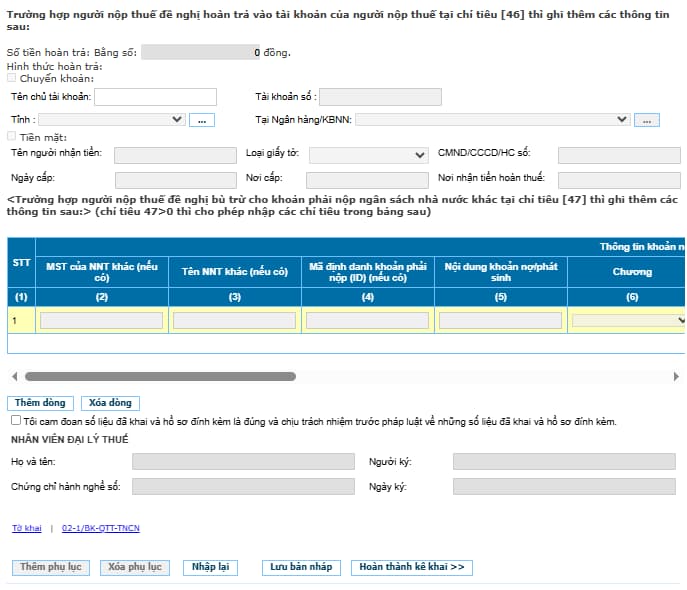Screen dimensions: 687x590
Task: Open the 02-1/BK-QTT-TNCN appendix tab
Action: click(101, 528)
